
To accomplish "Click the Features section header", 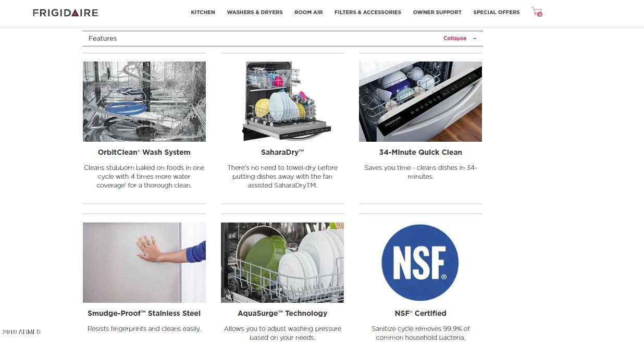I will click(x=282, y=39).
